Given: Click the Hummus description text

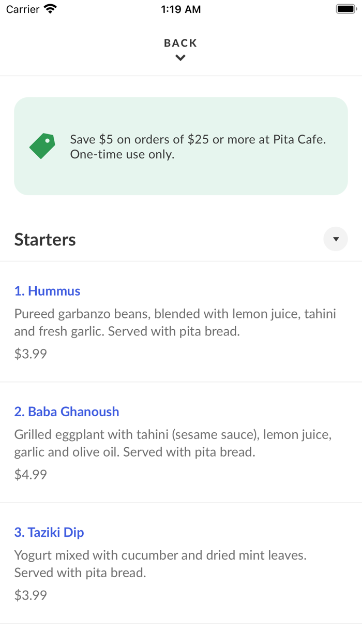Looking at the screenshot, I should [x=175, y=322].
